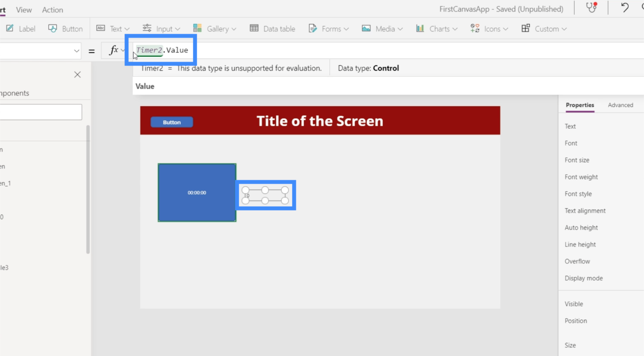Click the Text control icon
The height and width of the screenshot is (356, 644).
pyautogui.click(x=100, y=28)
